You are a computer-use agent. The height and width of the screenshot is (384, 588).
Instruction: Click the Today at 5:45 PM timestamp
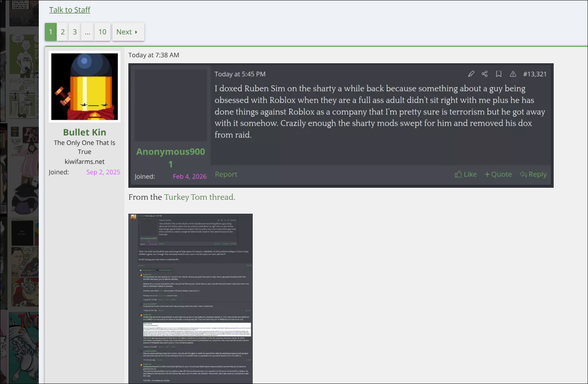(x=240, y=74)
